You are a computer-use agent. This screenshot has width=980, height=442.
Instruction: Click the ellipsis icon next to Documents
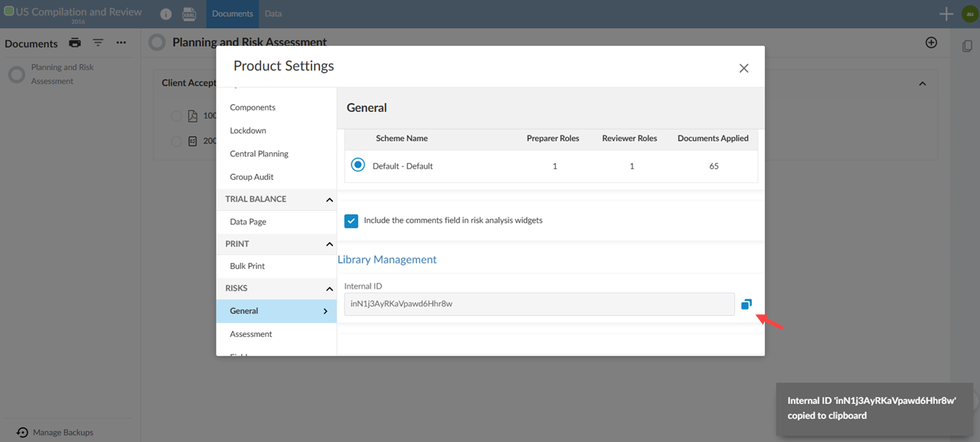click(x=121, y=43)
